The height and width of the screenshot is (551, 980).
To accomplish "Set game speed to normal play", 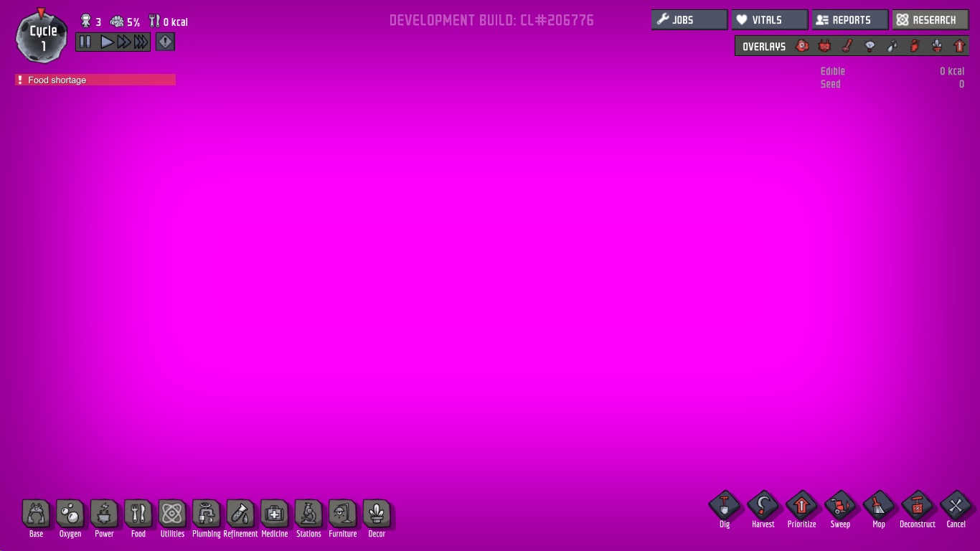I will pyautogui.click(x=106, y=42).
